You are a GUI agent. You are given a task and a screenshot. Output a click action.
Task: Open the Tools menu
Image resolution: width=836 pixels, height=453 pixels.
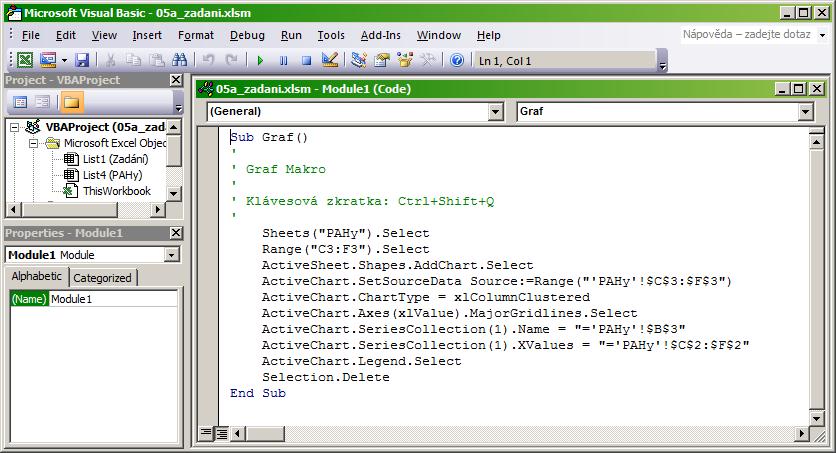click(x=331, y=35)
